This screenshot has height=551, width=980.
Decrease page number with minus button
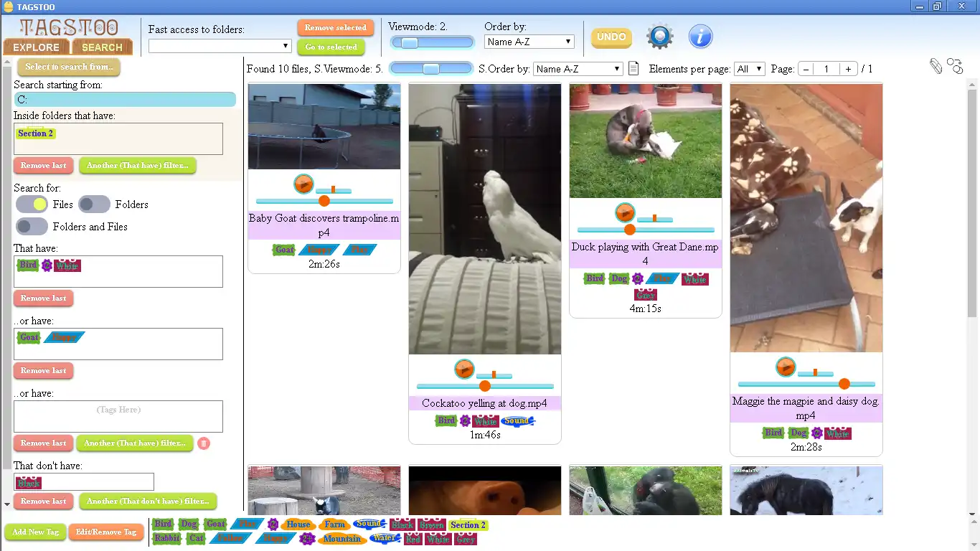coord(806,69)
